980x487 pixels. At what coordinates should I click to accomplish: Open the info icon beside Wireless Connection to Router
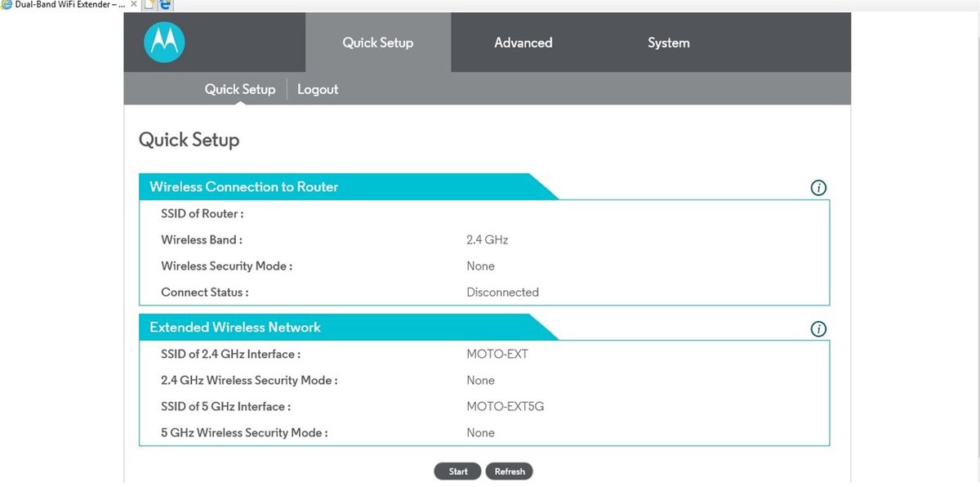coord(817,187)
